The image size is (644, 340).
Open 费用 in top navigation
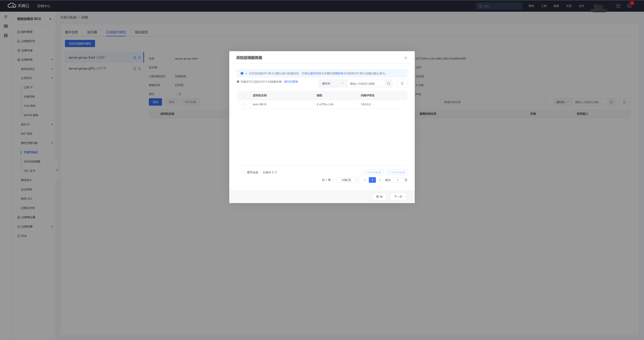click(531, 6)
